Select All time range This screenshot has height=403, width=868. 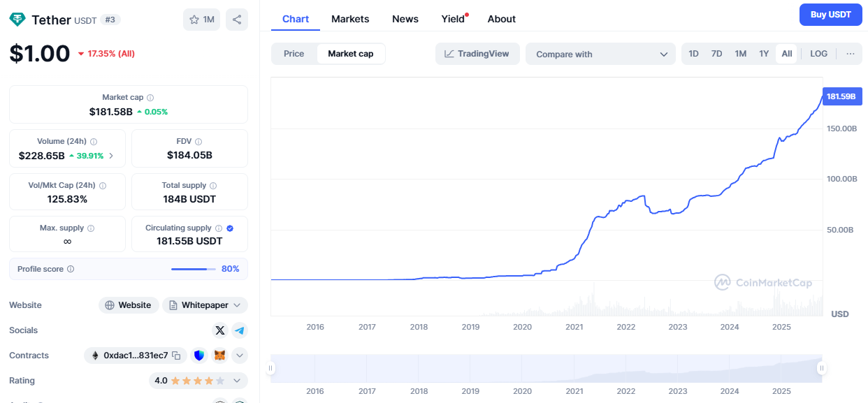click(787, 54)
